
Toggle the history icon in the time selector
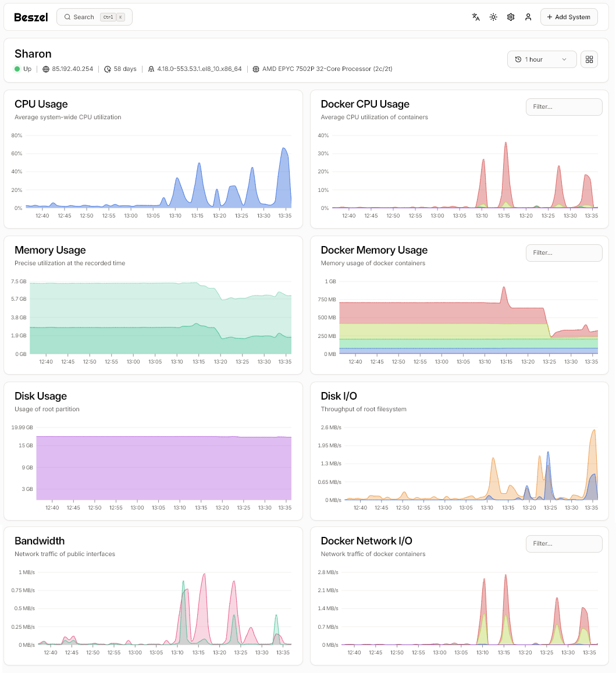[517, 59]
